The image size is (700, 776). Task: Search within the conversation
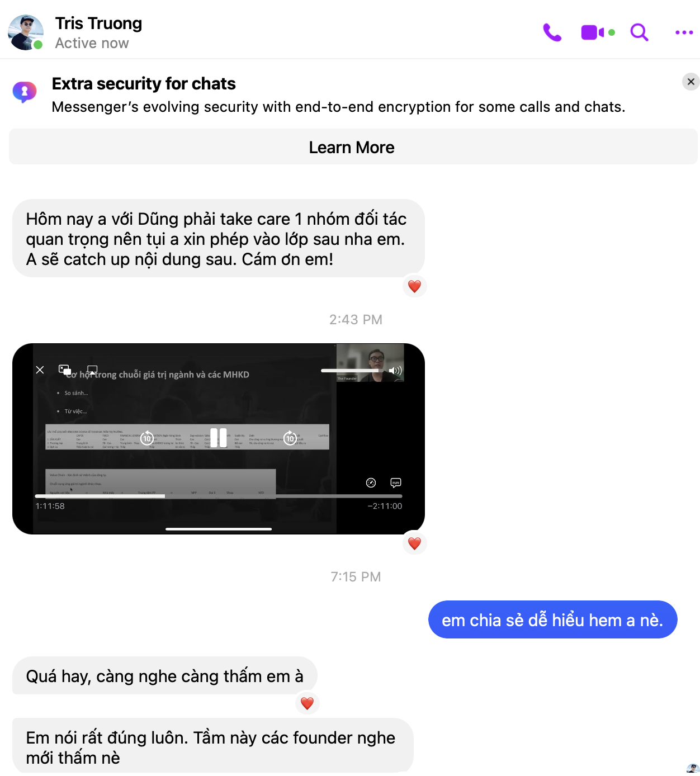[x=639, y=32]
